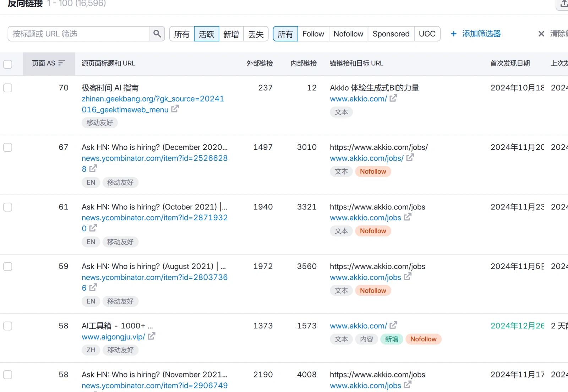Switch to the Nofollow link filter
Image resolution: width=568 pixels, height=392 pixels.
tap(348, 34)
